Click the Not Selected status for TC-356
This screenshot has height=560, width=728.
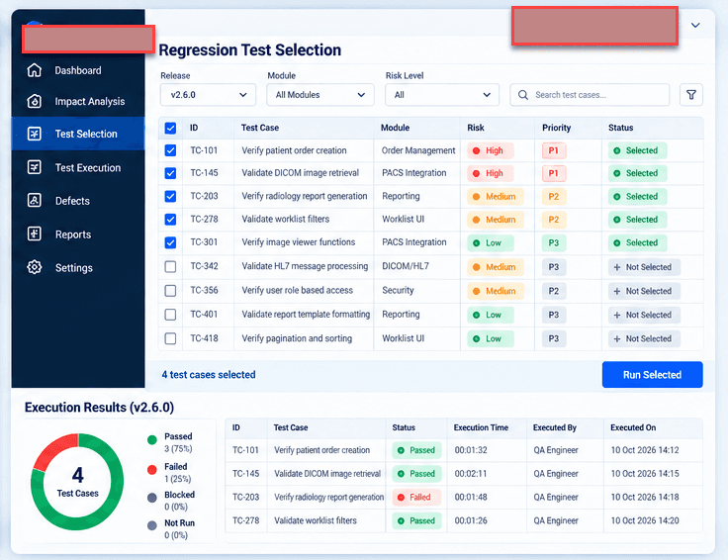coord(644,291)
